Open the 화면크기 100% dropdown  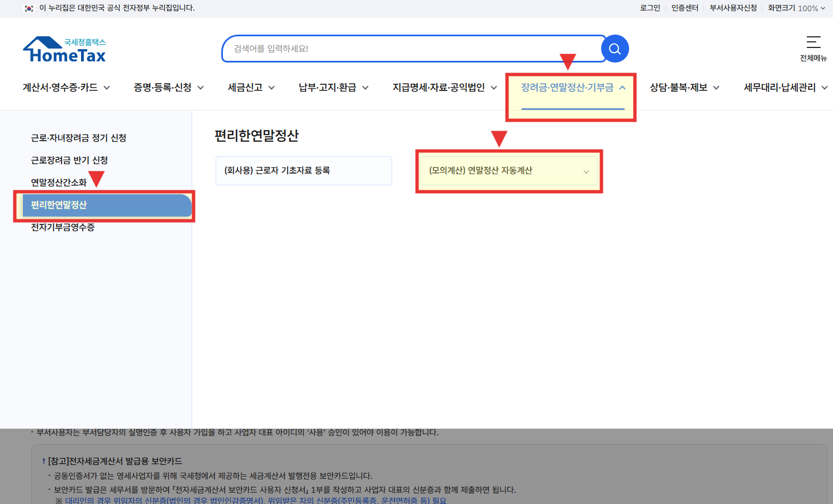(x=796, y=8)
